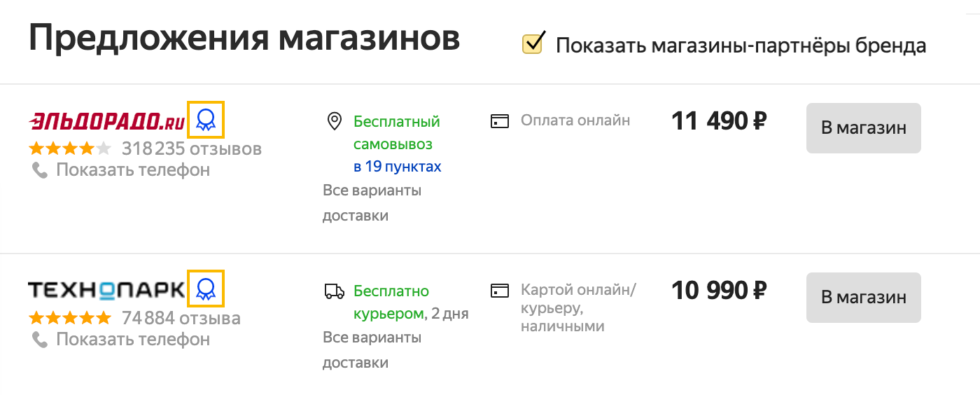The height and width of the screenshot is (395, 980).
Task: Click the delivery truck icon in Технопарк row
Action: (335, 291)
